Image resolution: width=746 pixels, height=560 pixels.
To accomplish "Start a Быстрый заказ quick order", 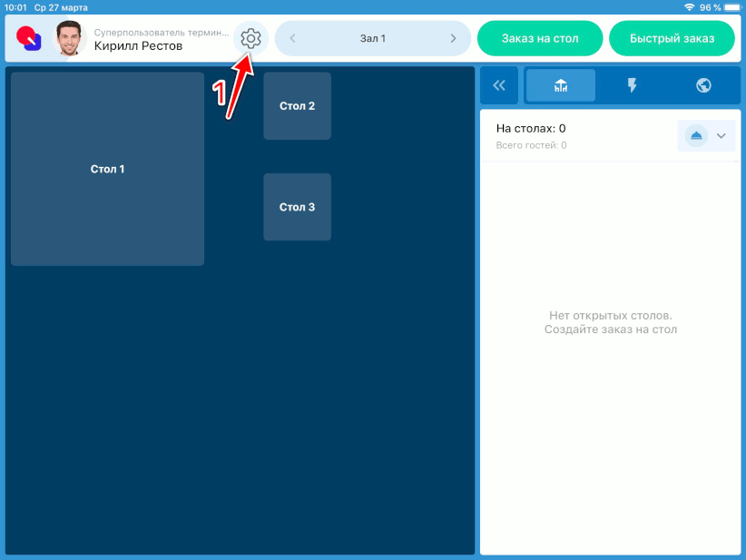I will tap(672, 38).
